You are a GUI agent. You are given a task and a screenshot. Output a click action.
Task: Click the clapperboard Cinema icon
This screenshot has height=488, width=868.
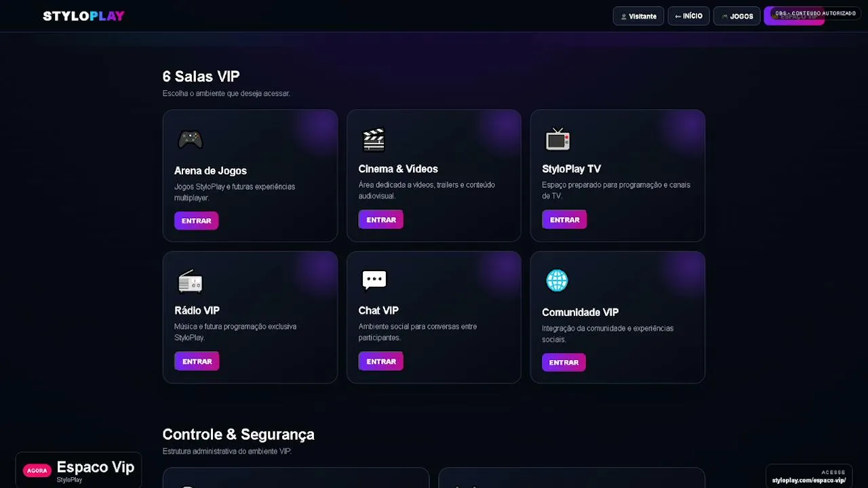[x=374, y=139]
